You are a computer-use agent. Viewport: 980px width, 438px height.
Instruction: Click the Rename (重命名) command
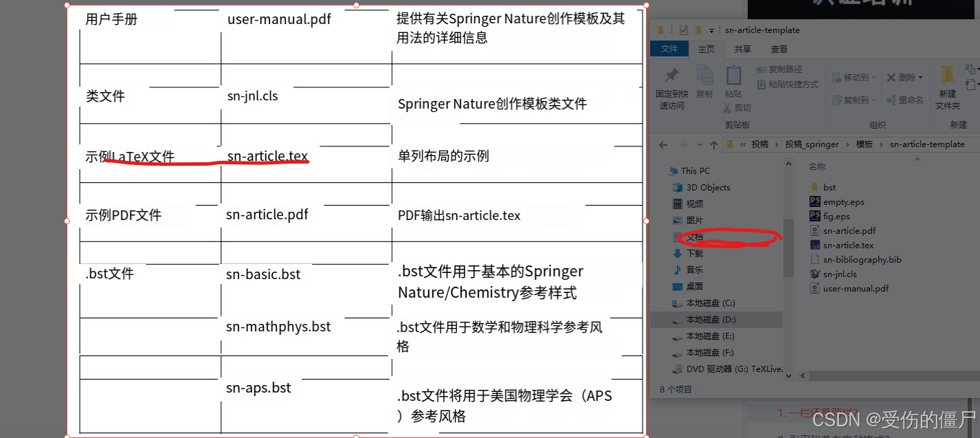click(x=904, y=100)
